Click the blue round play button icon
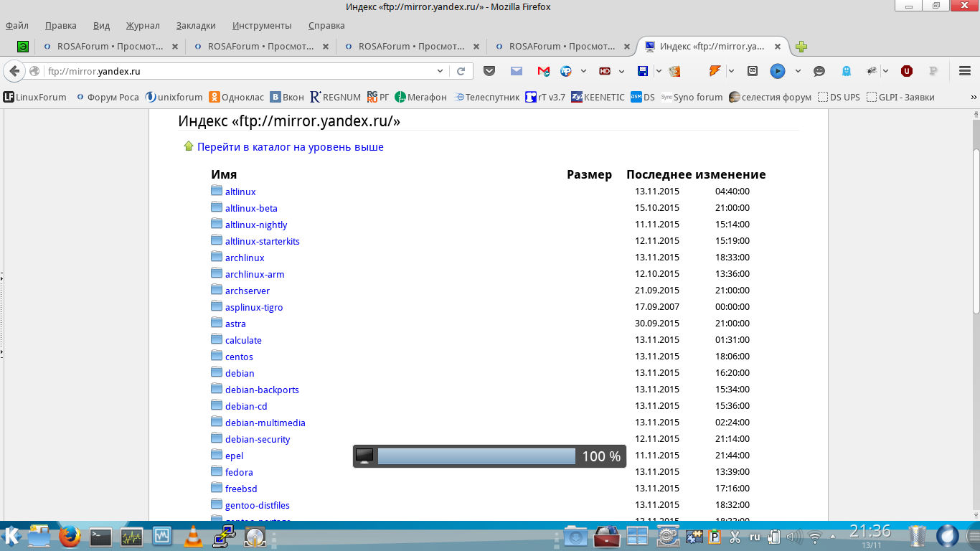The height and width of the screenshot is (551, 980). [x=778, y=71]
